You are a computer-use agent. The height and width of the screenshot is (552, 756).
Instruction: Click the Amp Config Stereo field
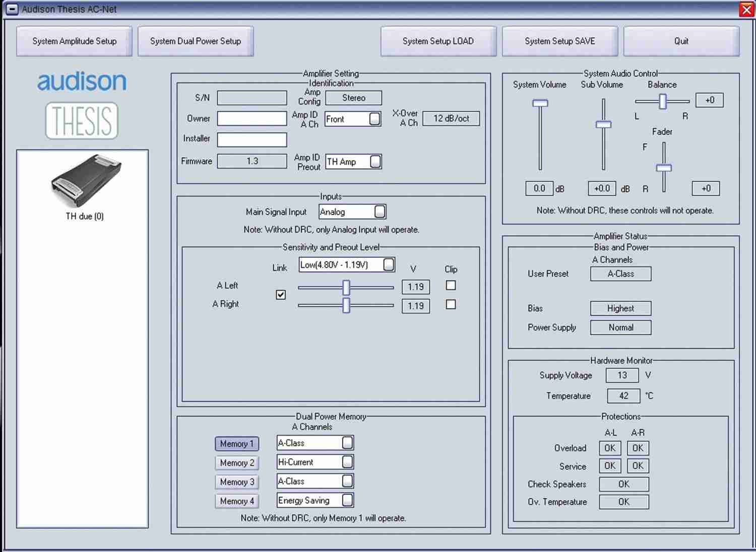click(354, 98)
